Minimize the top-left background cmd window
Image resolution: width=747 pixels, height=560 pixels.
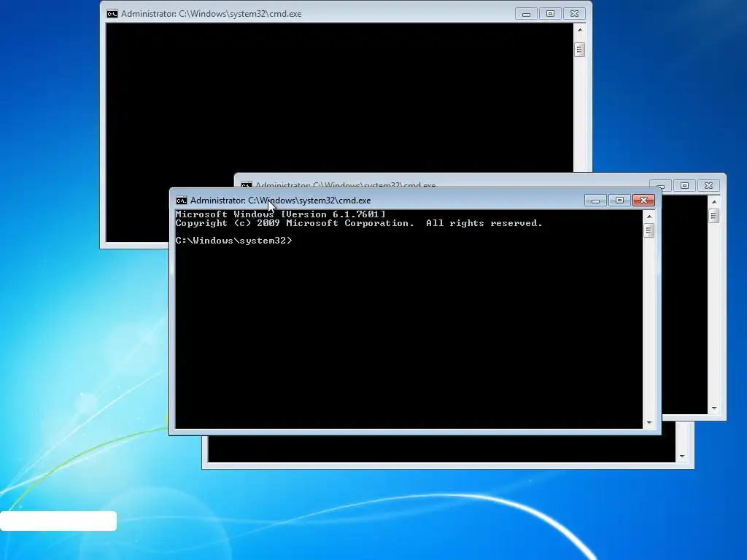click(526, 14)
